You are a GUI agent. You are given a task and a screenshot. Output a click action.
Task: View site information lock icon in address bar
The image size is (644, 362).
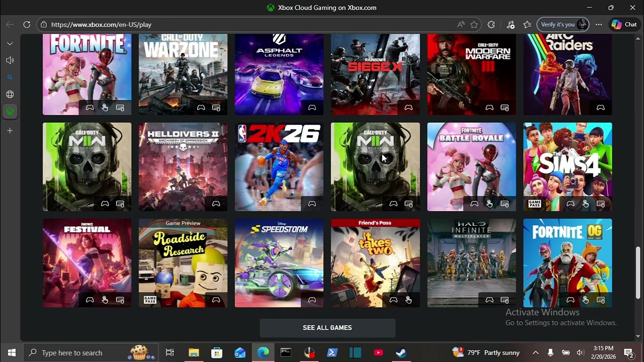coord(44,24)
